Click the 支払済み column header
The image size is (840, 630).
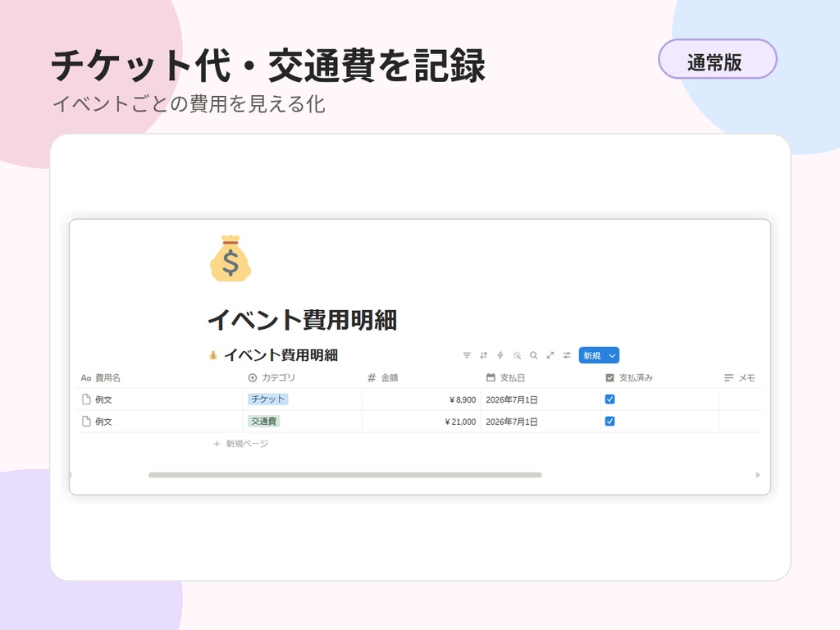click(x=659, y=377)
